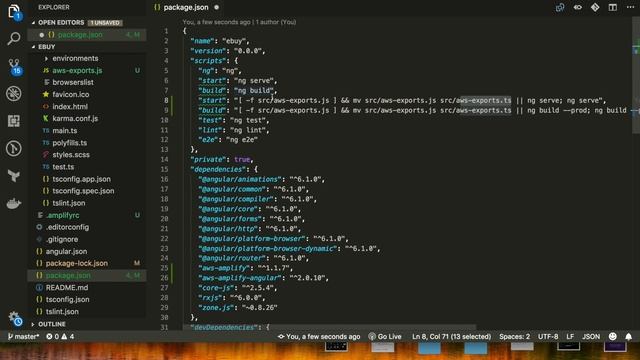Click line number 20 in the gutter

coord(164,219)
